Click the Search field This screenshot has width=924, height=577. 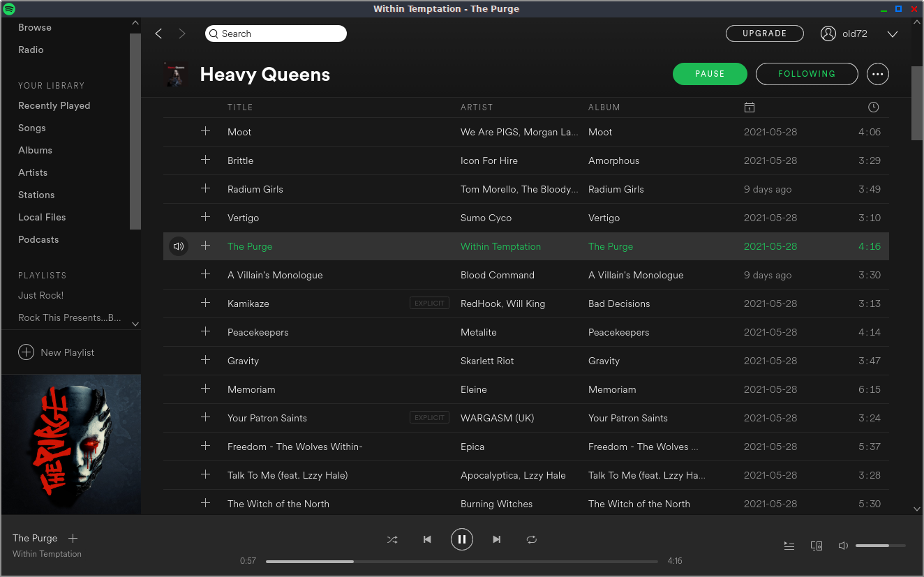pos(276,33)
